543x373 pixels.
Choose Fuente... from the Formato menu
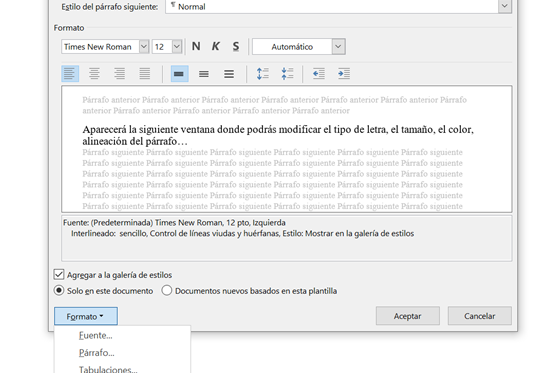[96, 336]
